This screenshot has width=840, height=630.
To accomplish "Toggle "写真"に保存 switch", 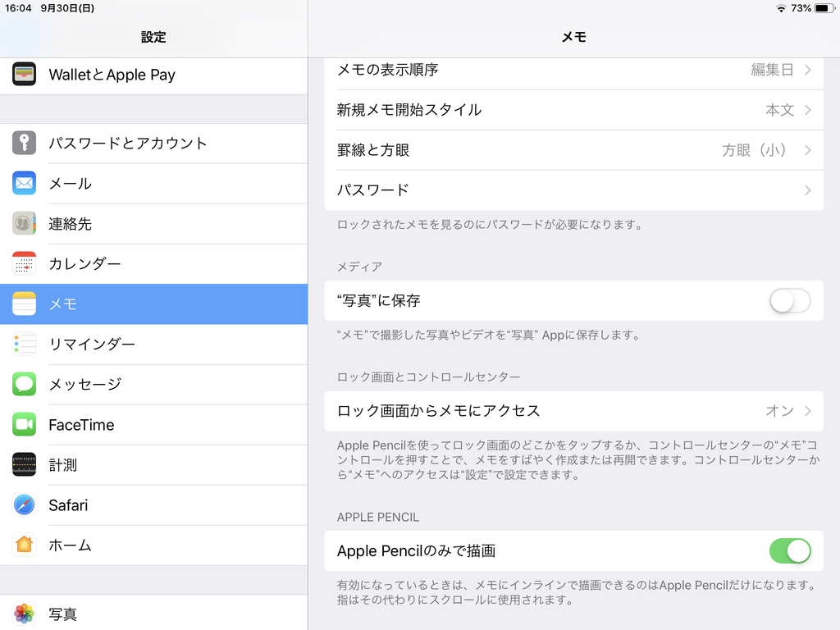I will pyautogui.click(x=790, y=300).
